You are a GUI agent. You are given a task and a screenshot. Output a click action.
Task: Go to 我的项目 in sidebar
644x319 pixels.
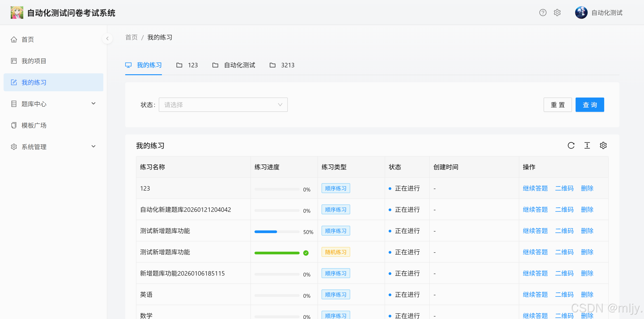click(x=34, y=61)
